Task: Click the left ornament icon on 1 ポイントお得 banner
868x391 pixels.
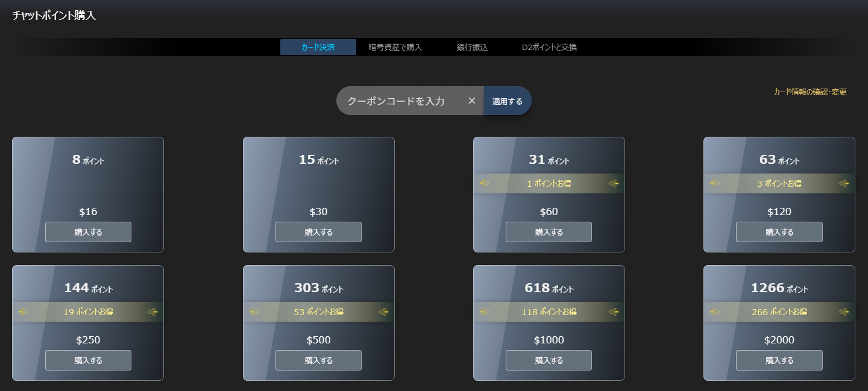Action: [x=485, y=183]
